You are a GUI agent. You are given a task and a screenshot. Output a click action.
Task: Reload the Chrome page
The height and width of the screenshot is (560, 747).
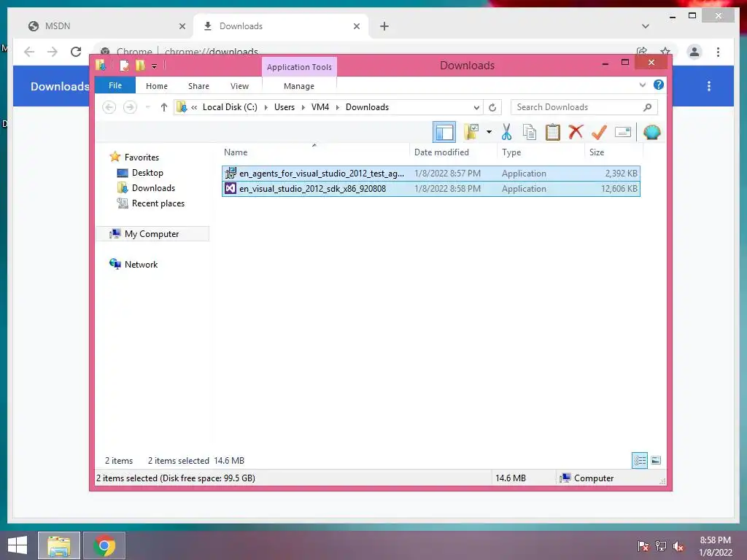[x=76, y=52]
